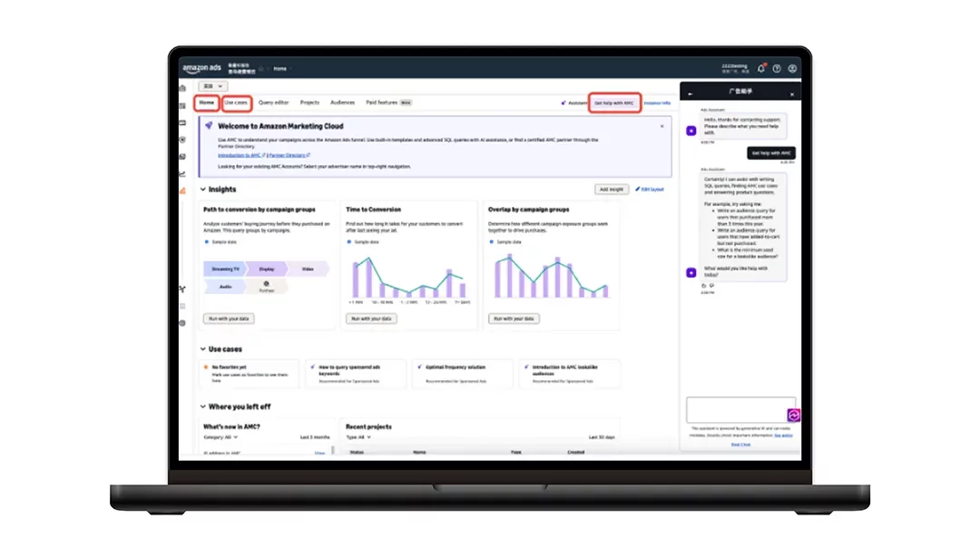980x558 pixels.
Task: Collapse the Use cases section
Action: (x=202, y=349)
